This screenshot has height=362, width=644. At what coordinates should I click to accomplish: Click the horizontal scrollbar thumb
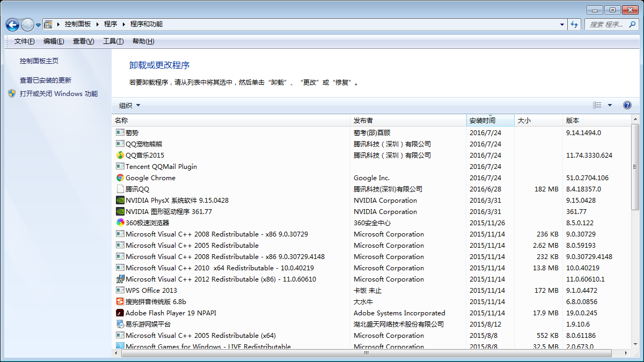(x=367, y=353)
